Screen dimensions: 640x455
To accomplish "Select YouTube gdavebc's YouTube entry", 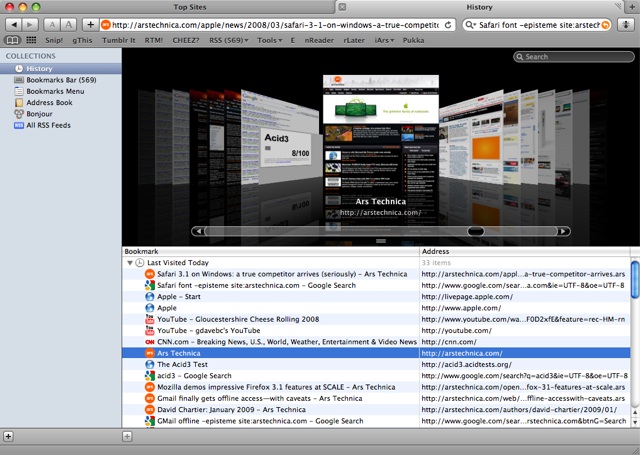I will click(x=376, y=331).
